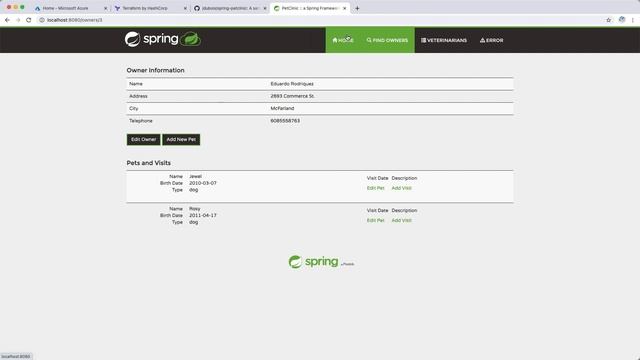Click the Spring logo in the navbar
The image size is (640, 360).
[162, 39]
